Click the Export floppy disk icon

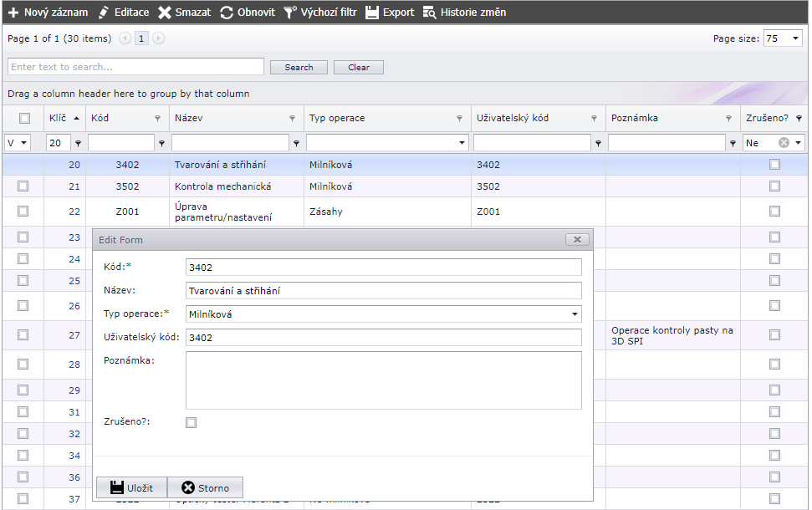tap(372, 13)
